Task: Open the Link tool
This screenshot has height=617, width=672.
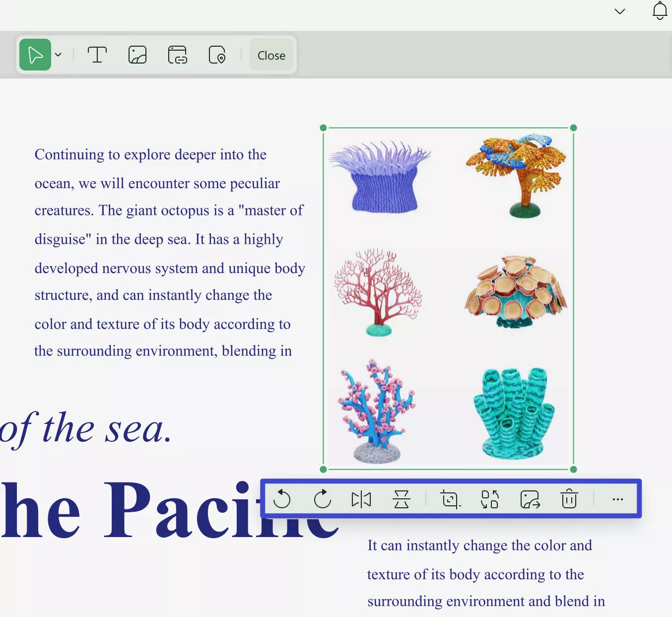Action: (178, 55)
